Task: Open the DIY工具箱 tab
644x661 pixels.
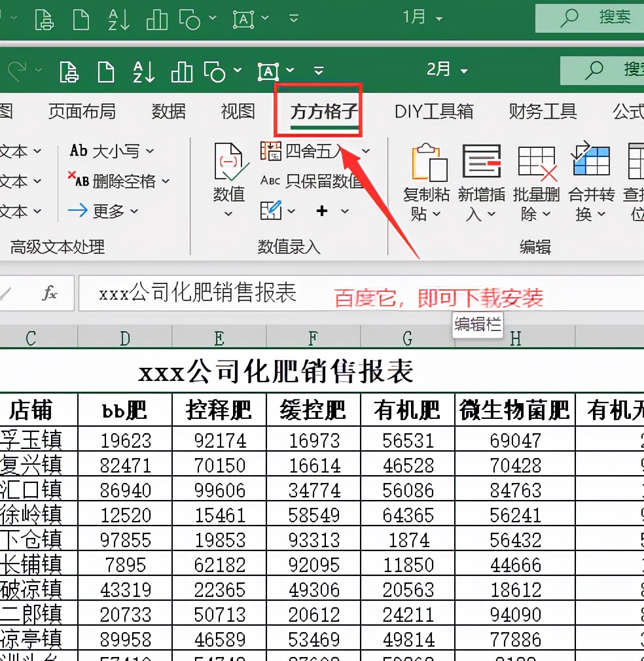Action: tap(434, 112)
